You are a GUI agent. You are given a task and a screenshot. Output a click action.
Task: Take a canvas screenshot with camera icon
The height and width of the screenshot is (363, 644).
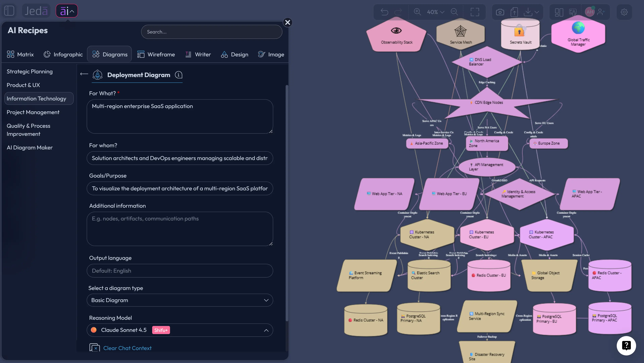tap(500, 12)
